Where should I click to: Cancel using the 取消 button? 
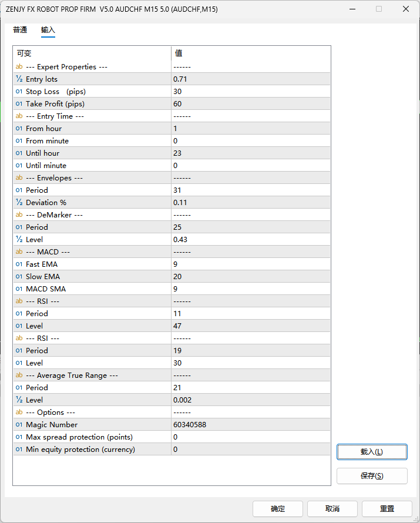tap(332, 509)
